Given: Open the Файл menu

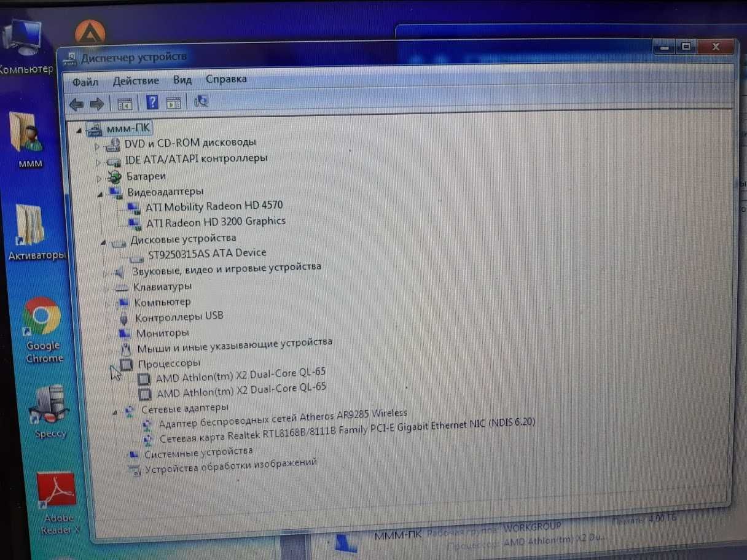Looking at the screenshot, I should (x=85, y=82).
